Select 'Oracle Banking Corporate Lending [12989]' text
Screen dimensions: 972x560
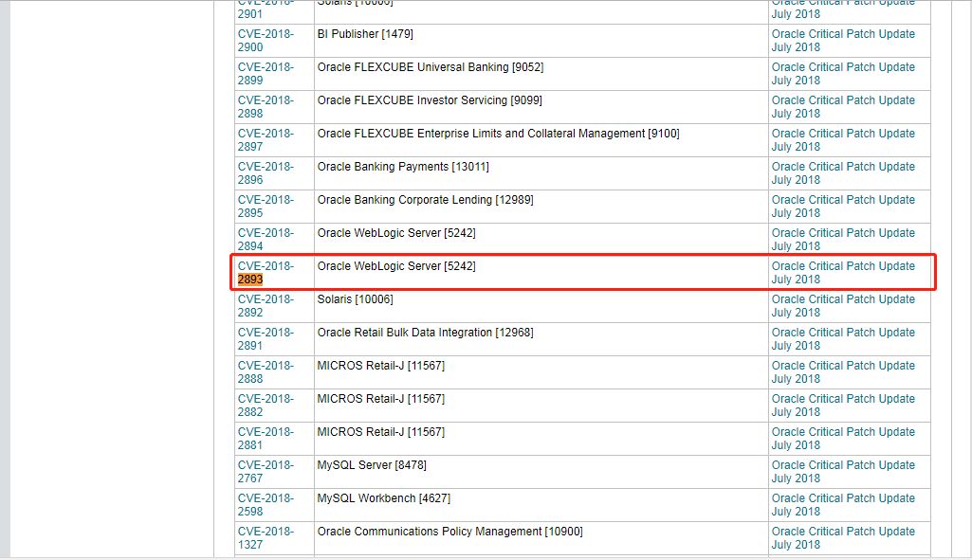click(x=425, y=200)
